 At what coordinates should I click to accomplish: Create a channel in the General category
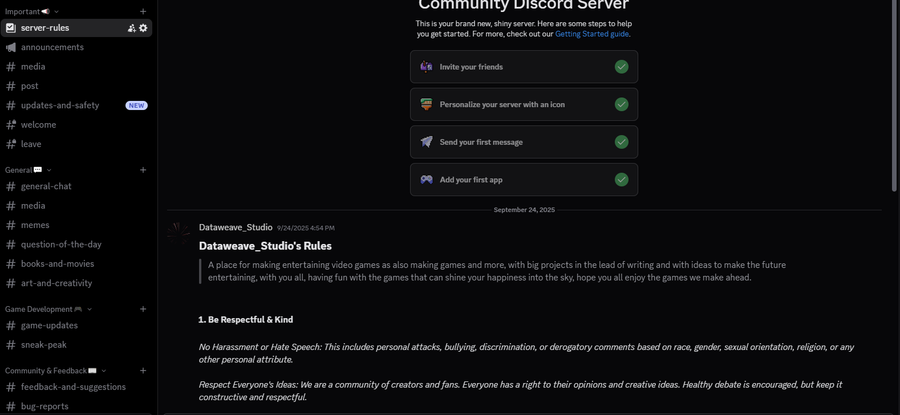click(x=143, y=170)
